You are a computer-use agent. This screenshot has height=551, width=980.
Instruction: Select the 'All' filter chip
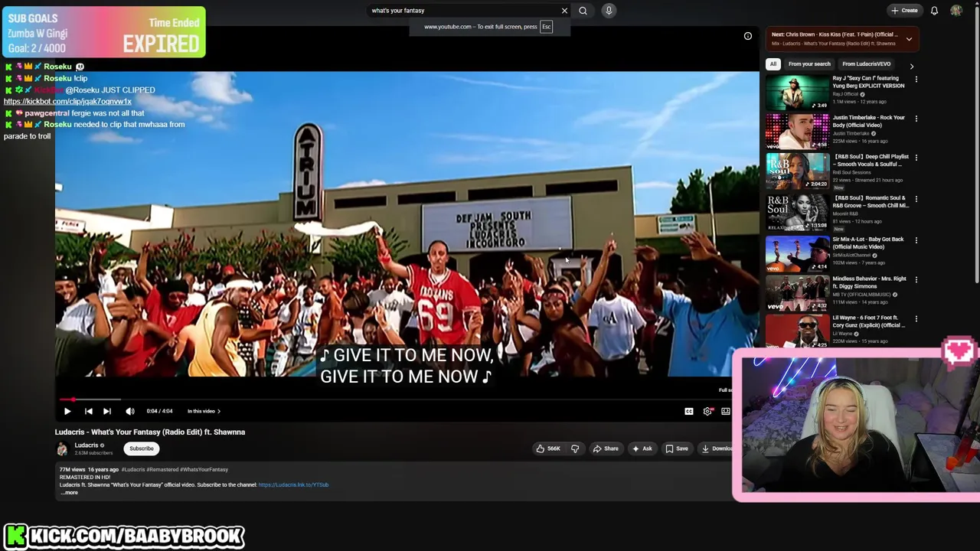(773, 64)
